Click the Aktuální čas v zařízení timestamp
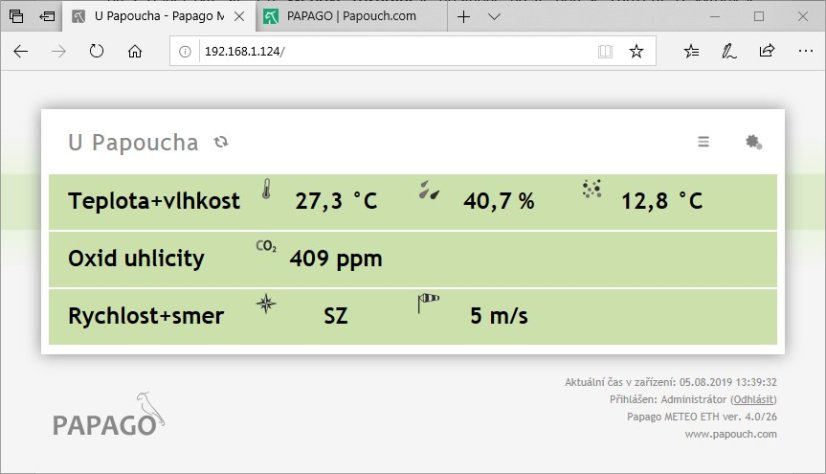The width and height of the screenshot is (826, 474). tap(671, 382)
